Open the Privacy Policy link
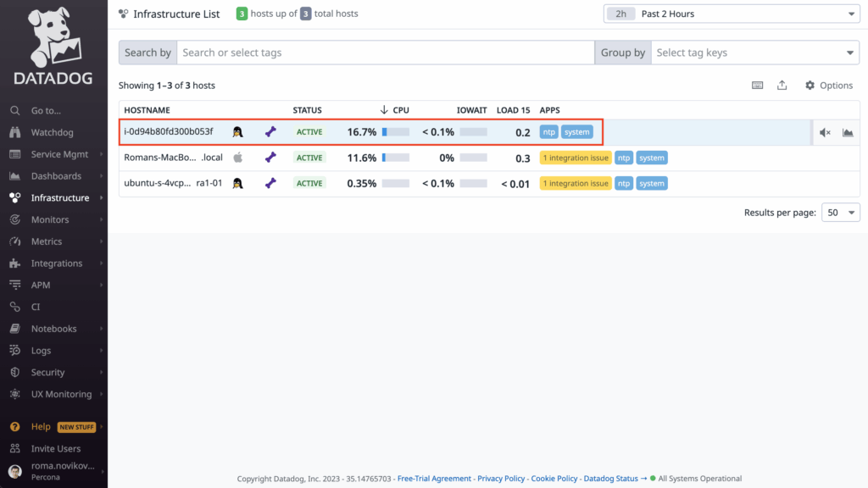Image resolution: width=868 pixels, height=488 pixels. tap(501, 479)
